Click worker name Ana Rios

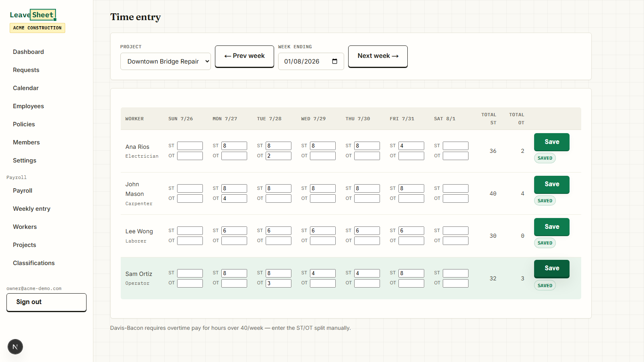click(137, 147)
